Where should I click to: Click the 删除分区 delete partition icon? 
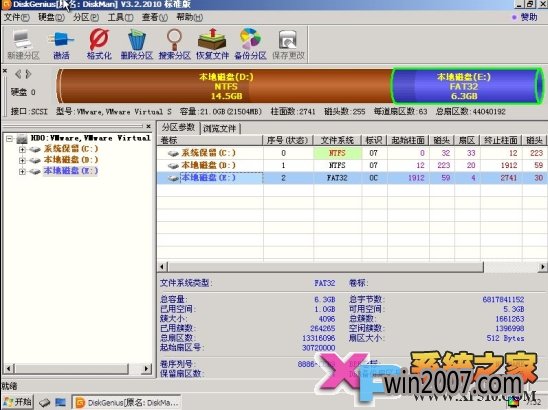[137, 44]
